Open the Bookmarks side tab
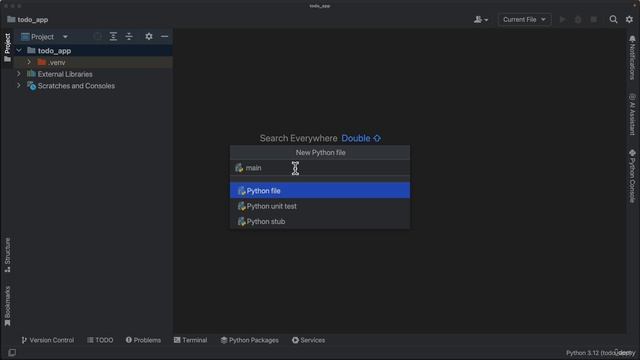640x360 pixels. point(7,306)
